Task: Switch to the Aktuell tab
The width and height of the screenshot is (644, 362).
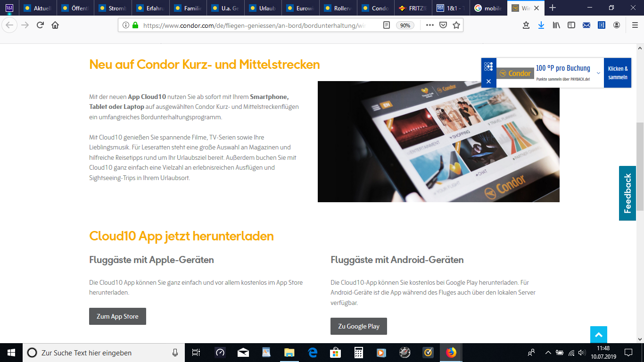Action: pyautogui.click(x=38, y=8)
